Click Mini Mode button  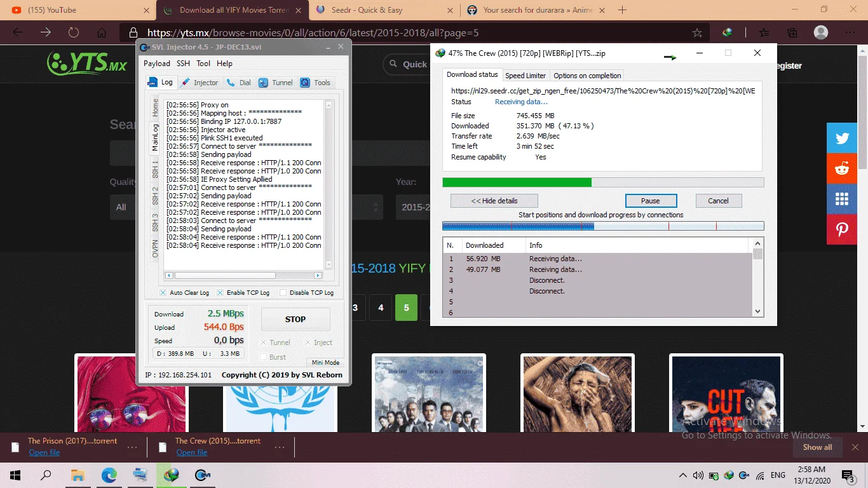326,362
